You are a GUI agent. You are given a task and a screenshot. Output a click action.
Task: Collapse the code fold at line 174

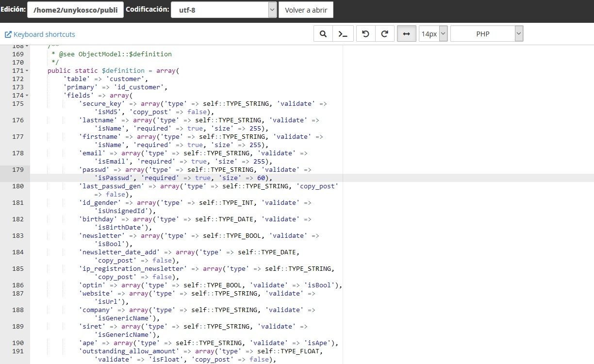pos(27,96)
